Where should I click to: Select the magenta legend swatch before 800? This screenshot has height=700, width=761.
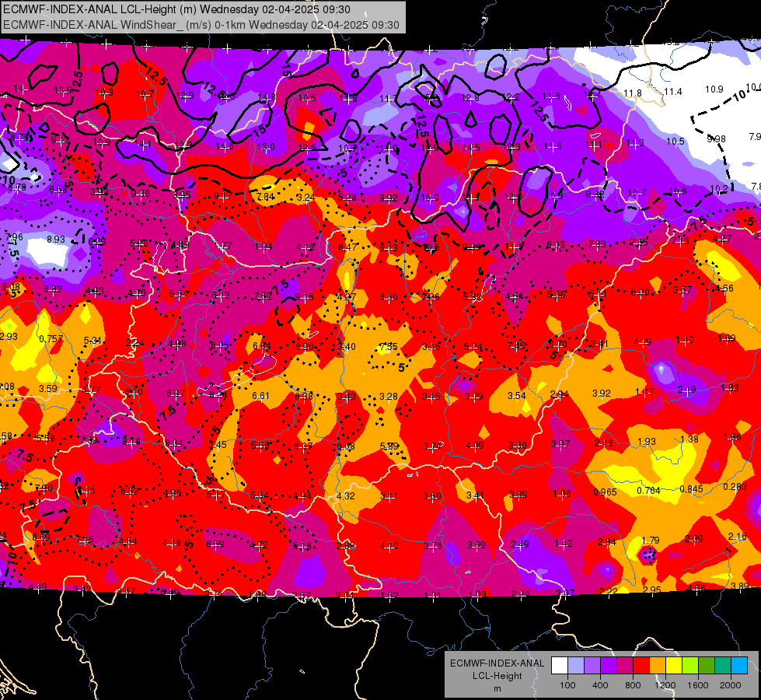[625, 666]
